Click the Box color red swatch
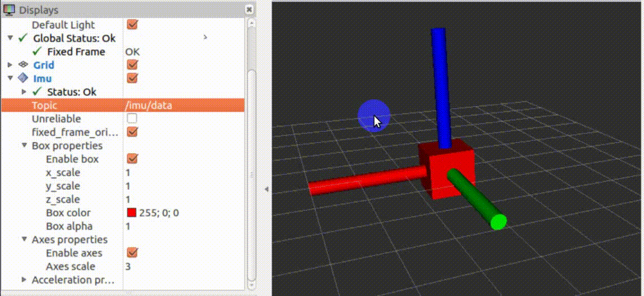 [x=132, y=212]
